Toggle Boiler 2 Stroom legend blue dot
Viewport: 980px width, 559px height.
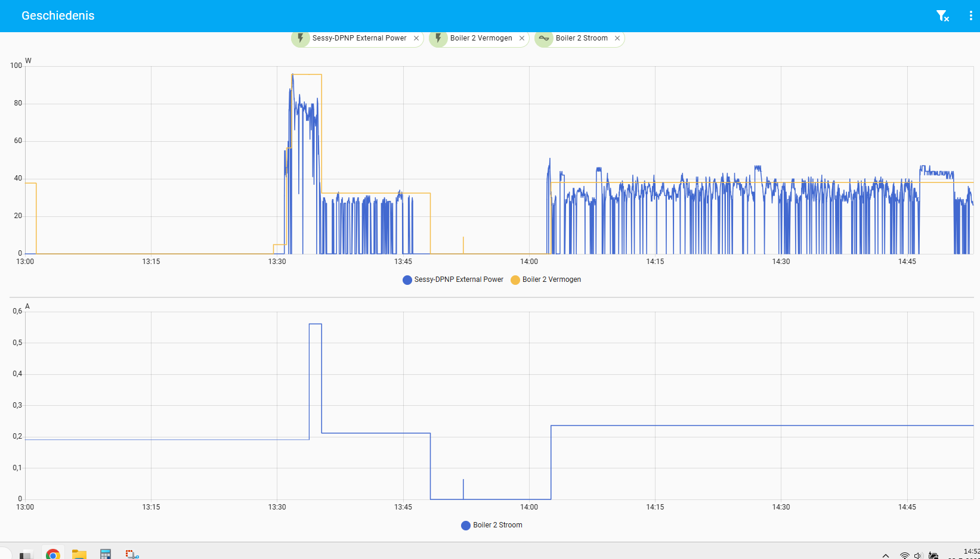point(466,526)
